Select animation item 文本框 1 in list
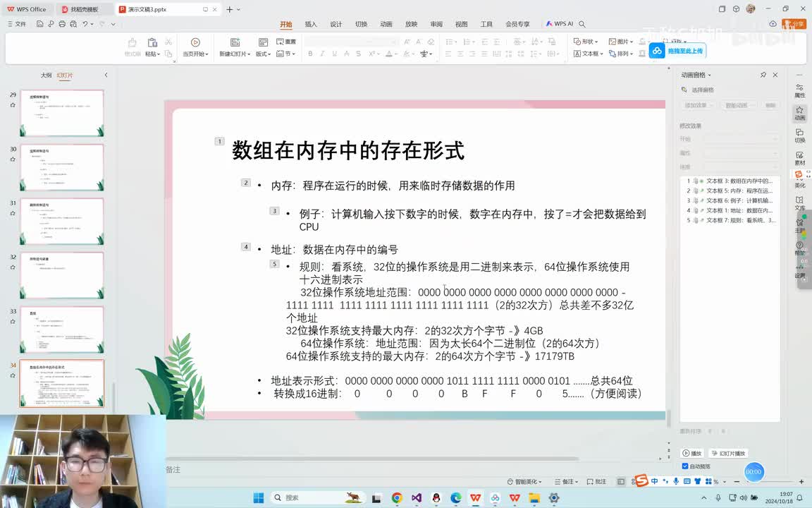The width and height of the screenshot is (812, 508). pyautogui.click(x=730, y=210)
